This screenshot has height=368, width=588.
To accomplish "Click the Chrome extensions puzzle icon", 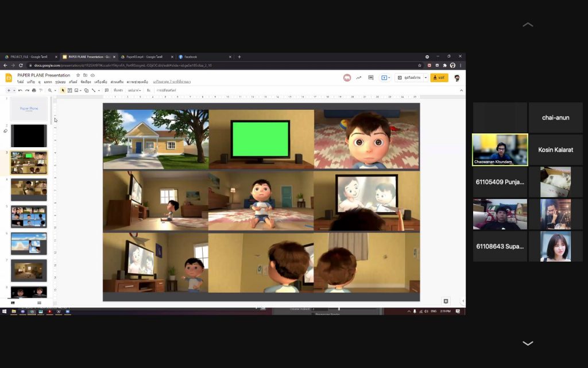I will pyautogui.click(x=445, y=66).
